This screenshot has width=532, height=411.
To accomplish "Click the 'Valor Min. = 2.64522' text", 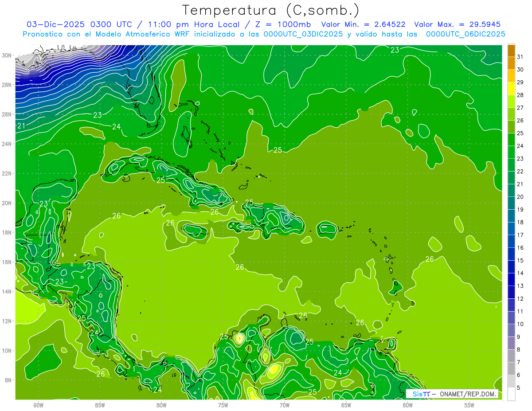I will pos(363,24).
